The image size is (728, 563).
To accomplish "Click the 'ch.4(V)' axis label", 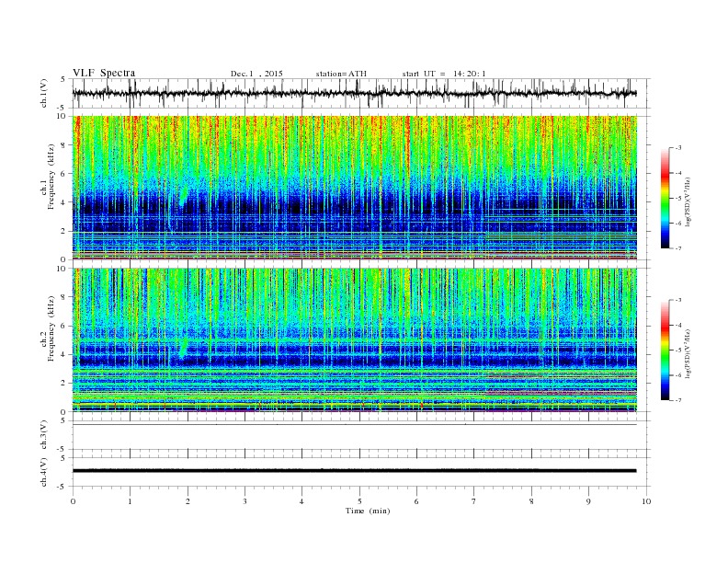I will coord(44,473).
